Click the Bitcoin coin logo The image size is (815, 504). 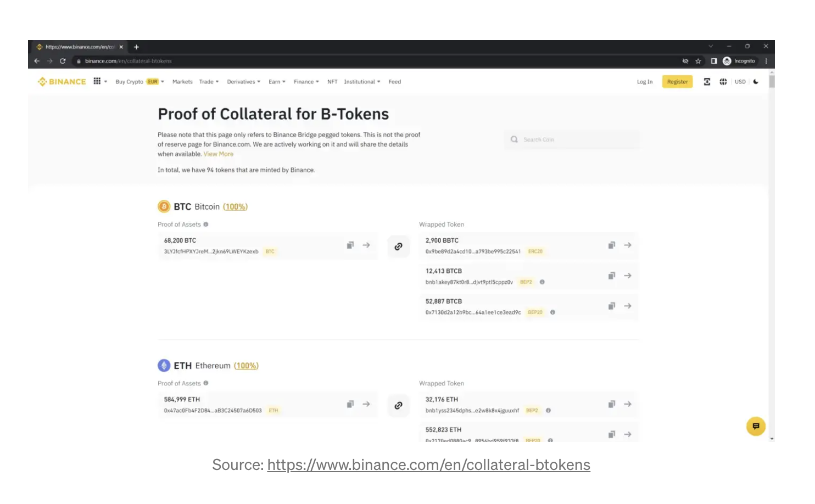164,206
